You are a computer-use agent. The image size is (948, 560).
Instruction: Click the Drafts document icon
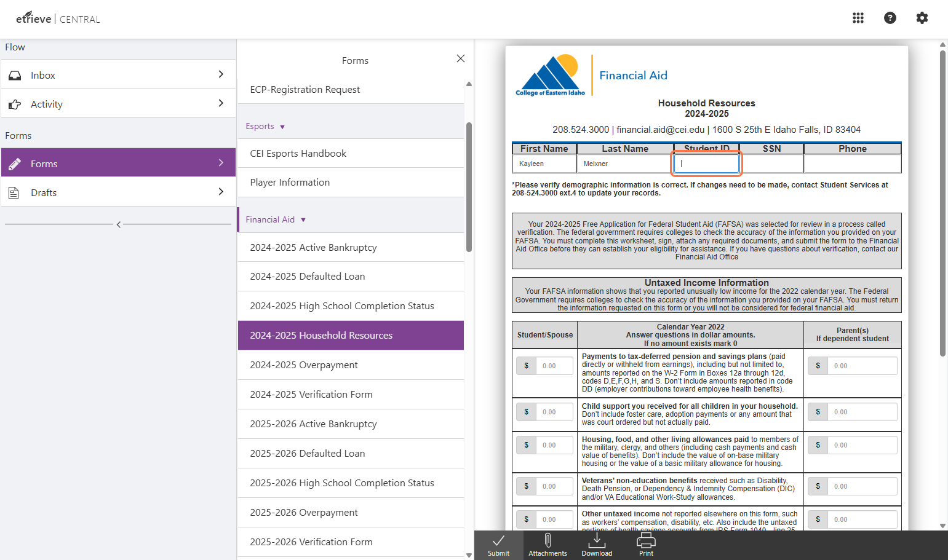pyautogui.click(x=14, y=193)
